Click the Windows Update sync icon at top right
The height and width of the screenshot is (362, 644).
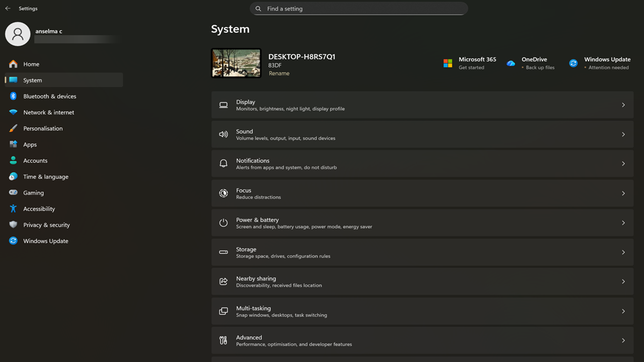tap(573, 63)
